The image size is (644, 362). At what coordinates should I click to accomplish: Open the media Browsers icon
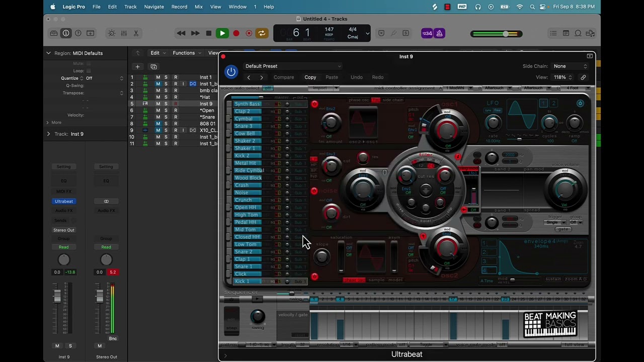click(590, 33)
